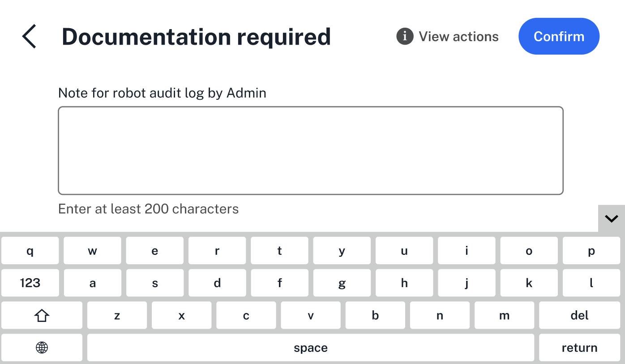Tap the v key
625x364 pixels.
click(x=311, y=315)
